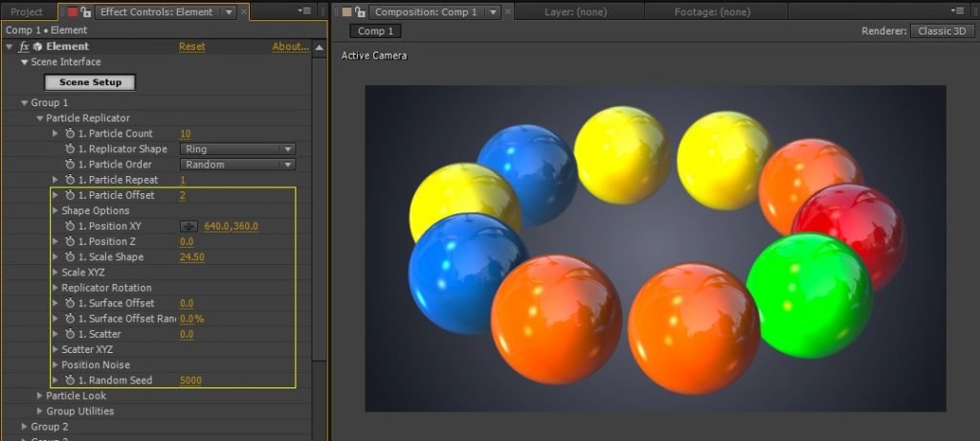The width and height of the screenshot is (980, 441).
Task: Open the Effect Controls panel flyout menu
Action: [x=304, y=11]
